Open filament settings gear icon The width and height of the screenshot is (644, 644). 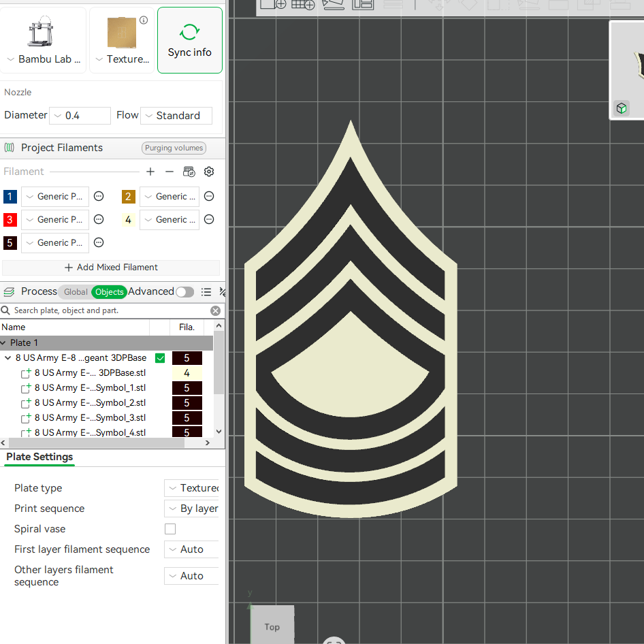tap(209, 172)
